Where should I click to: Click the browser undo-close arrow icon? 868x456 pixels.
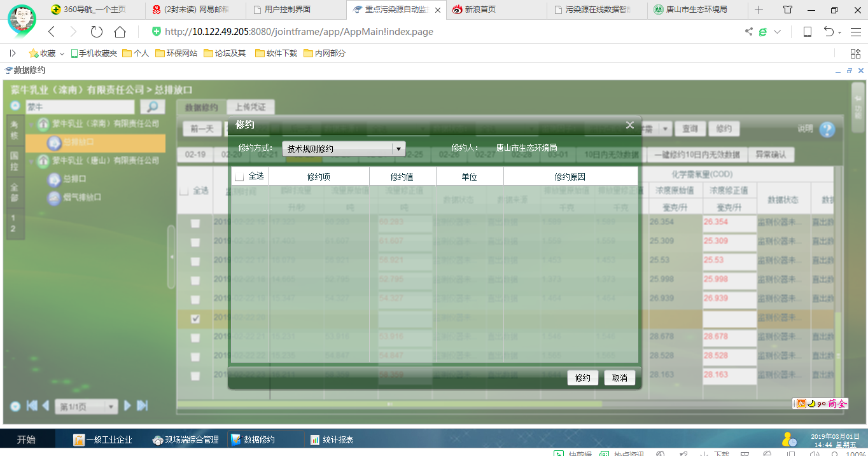[x=829, y=32]
